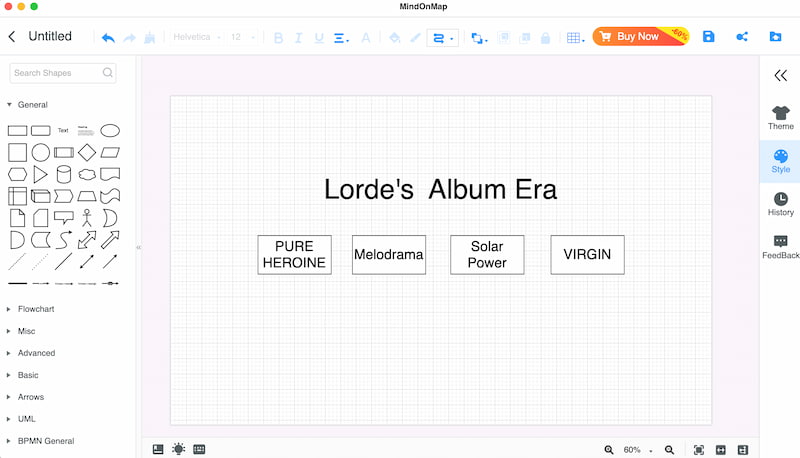Open the History panel tab

tap(781, 205)
